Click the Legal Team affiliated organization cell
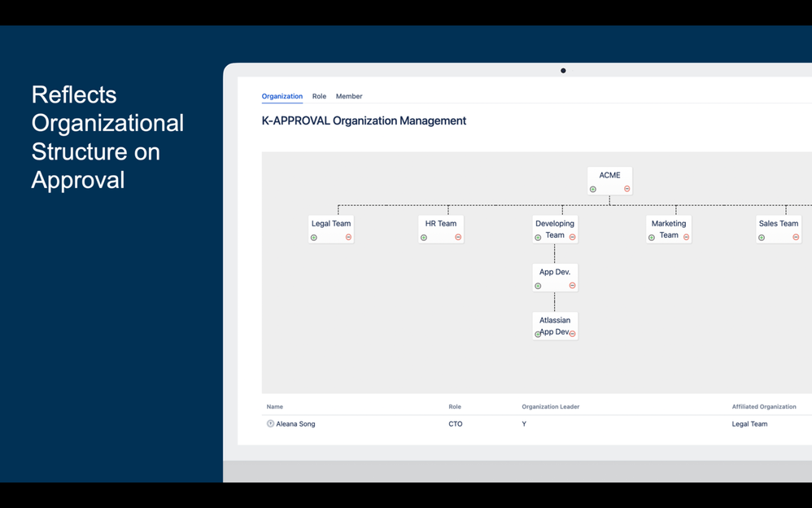The image size is (812, 508). (749, 423)
